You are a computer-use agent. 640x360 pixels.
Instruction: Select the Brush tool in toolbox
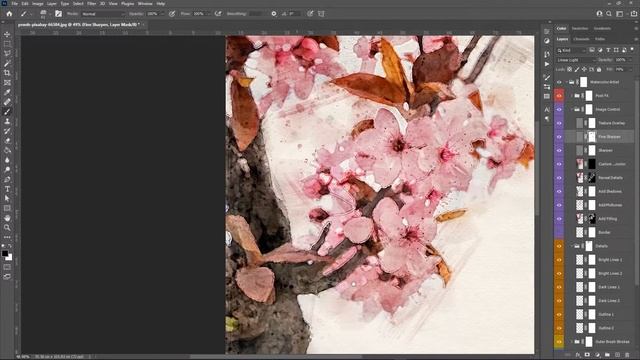[x=7, y=112]
